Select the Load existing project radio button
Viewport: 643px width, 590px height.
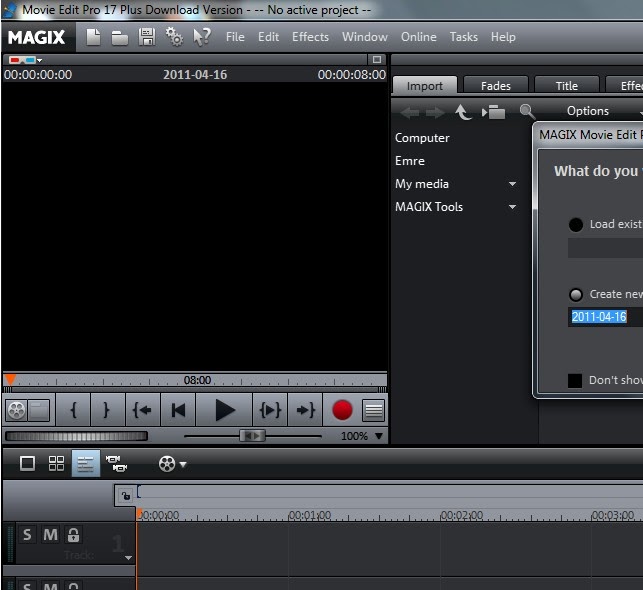[576, 224]
